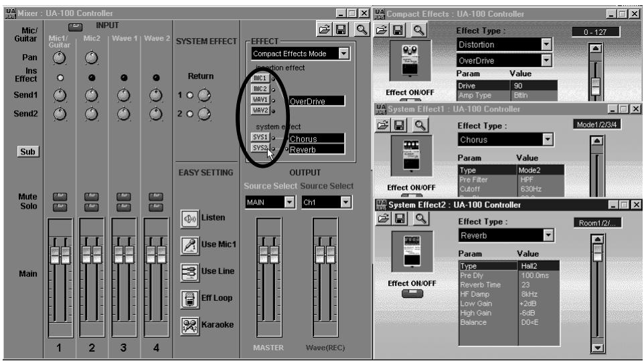Click the Eff Loop pedal icon

[189, 299]
